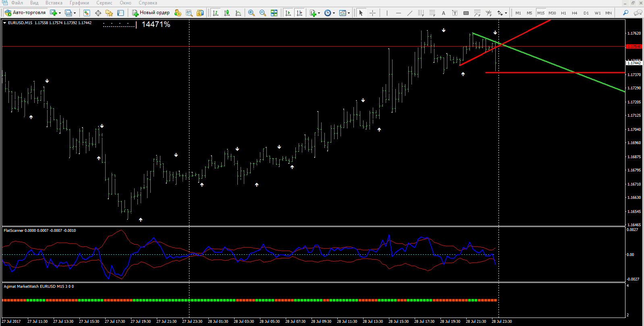Switch timeframe to H1

point(563,13)
